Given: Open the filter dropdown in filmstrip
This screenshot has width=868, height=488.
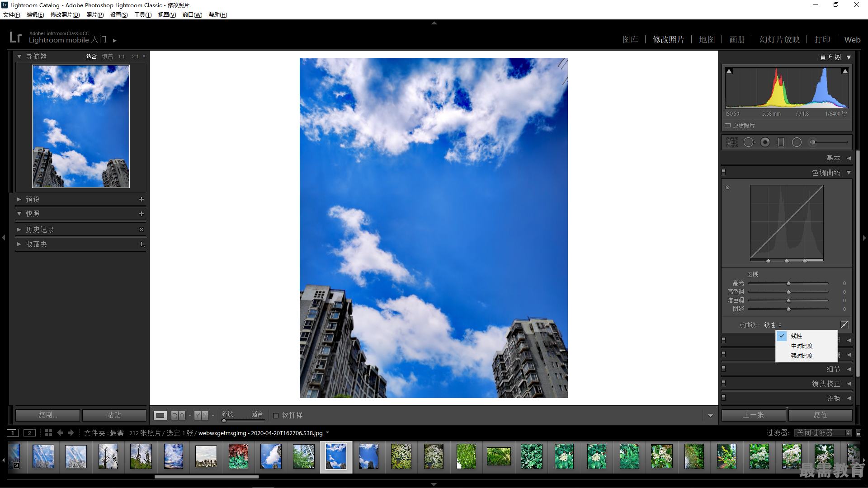Looking at the screenshot, I should (823, 433).
